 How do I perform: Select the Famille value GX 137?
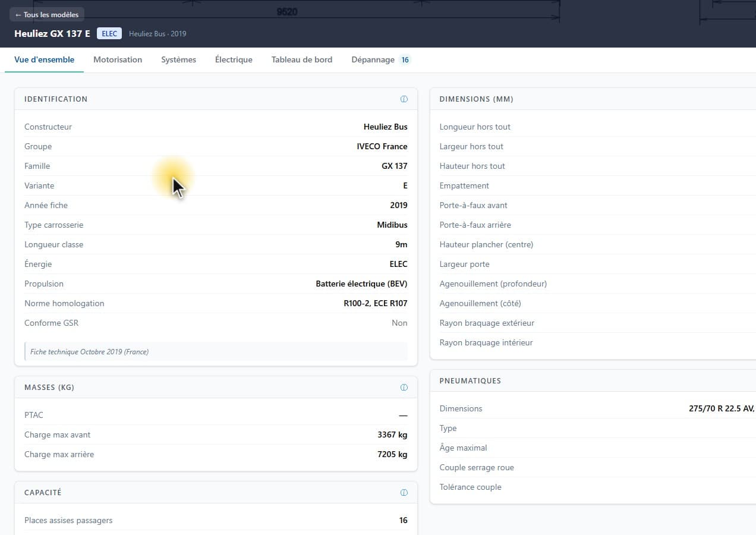[395, 166]
